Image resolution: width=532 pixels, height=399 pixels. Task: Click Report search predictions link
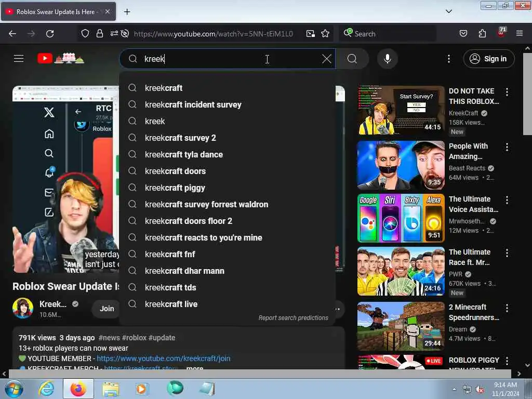[x=293, y=318]
